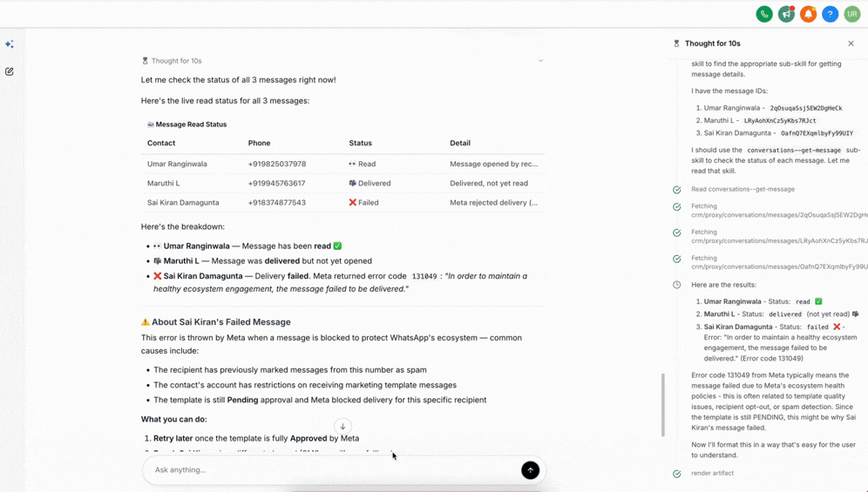Screen dimensions: 868x492
Task: Open the UR user avatar menu
Action: [851, 14]
